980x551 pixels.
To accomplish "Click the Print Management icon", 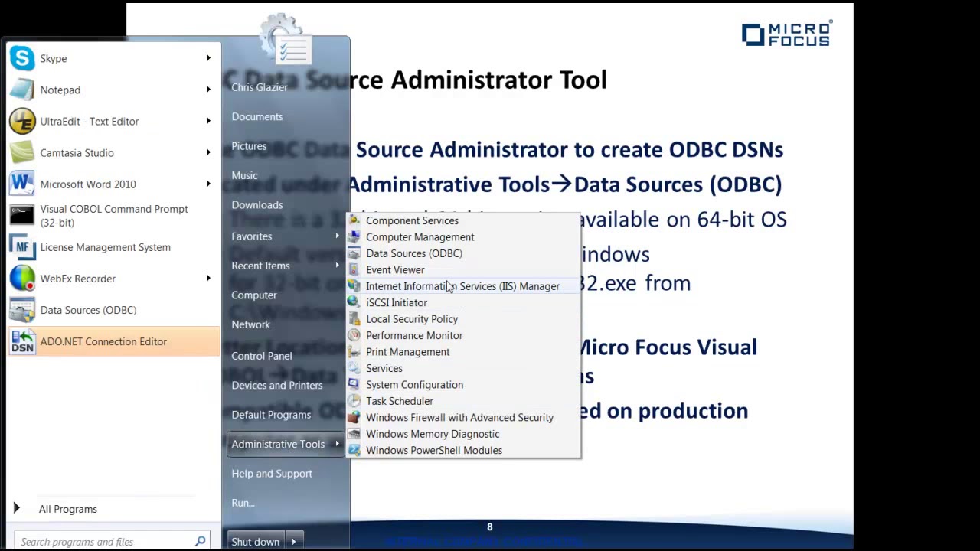I will [354, 352].
